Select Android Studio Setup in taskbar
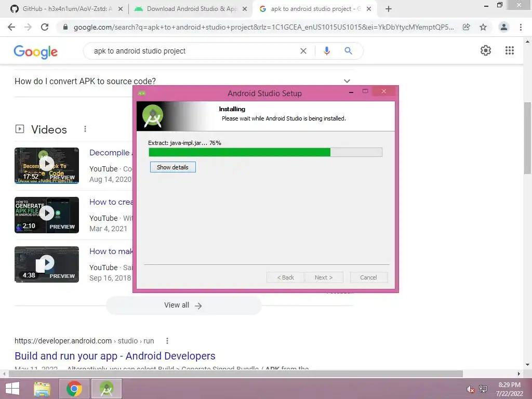Image resolution: width=532 pixels, height=399 pixels. [107, 389]
